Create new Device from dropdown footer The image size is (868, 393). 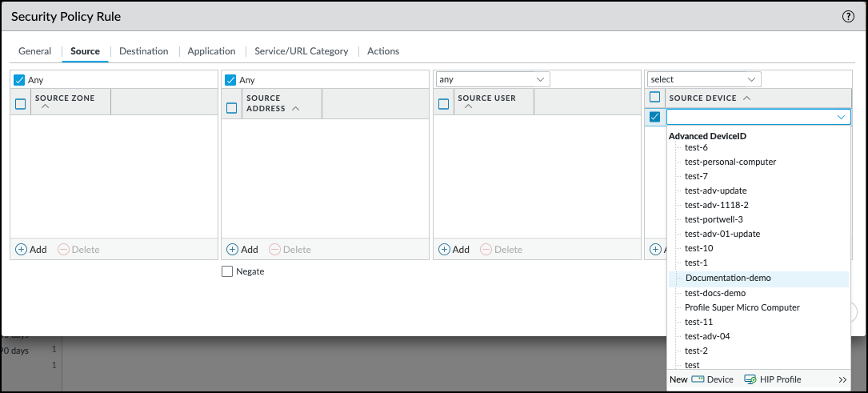[712, 379]
